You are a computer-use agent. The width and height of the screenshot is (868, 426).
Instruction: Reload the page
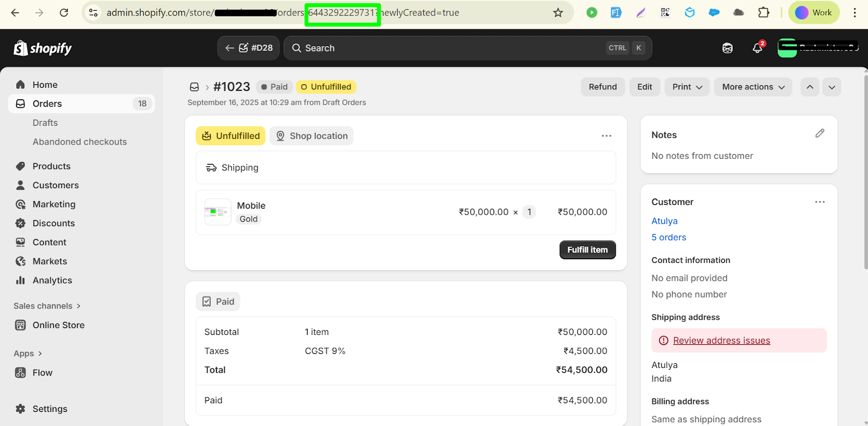(63, 12)
